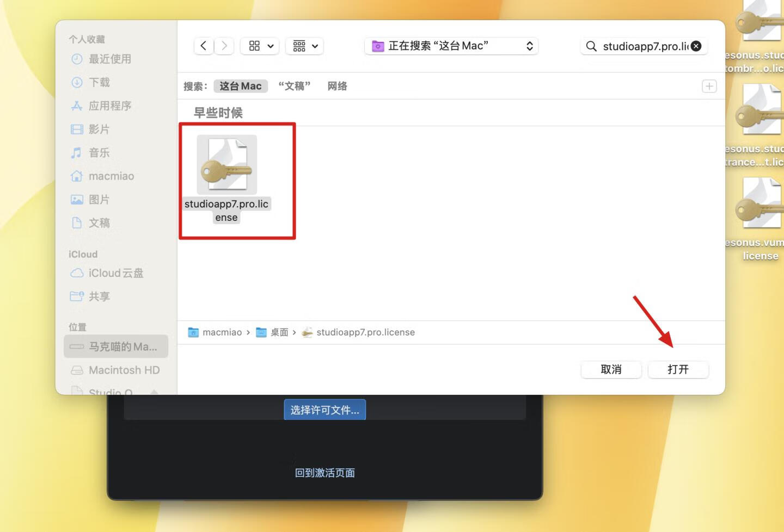784x532 pixels.
Task: Open the macmiao home folder in sidebar
Action: (111, 176)
